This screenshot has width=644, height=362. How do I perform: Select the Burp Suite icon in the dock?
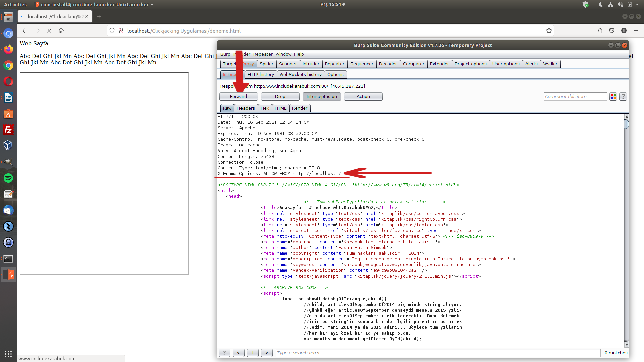coord(8,275)
